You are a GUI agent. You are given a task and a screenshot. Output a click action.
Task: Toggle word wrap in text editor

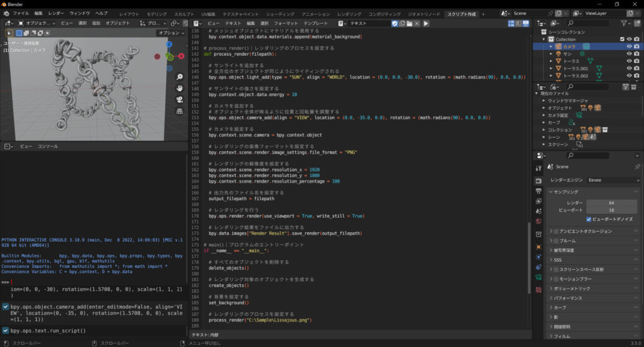pyautogui.click(x=519, y=23)
